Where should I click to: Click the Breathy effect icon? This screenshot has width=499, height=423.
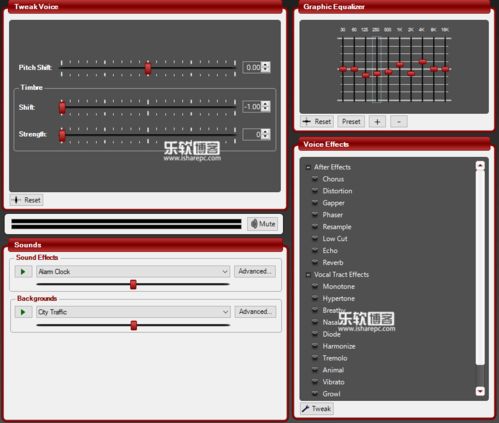(x=315, y=310)
